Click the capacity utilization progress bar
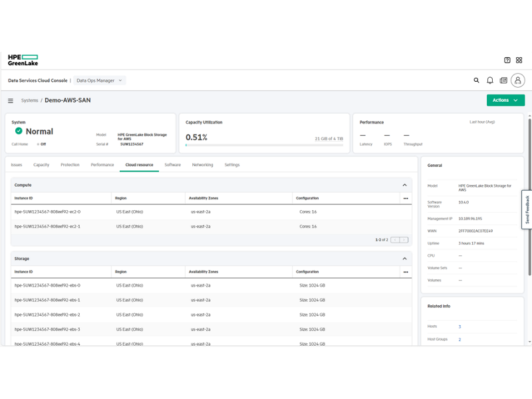The width and height of the screenshot is (532, 399). tap(264, 145)
